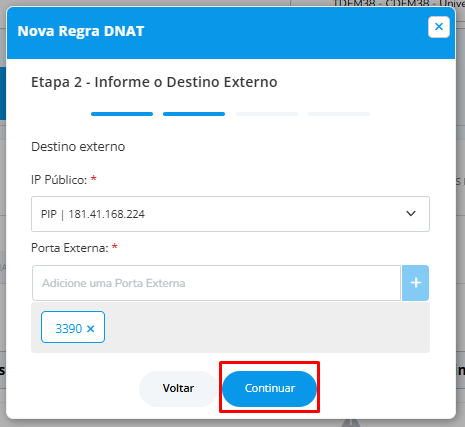Select the first step progress segment
Image resolution: width=465 pixels, height=427 pixels.
click(x=122, y=114)
